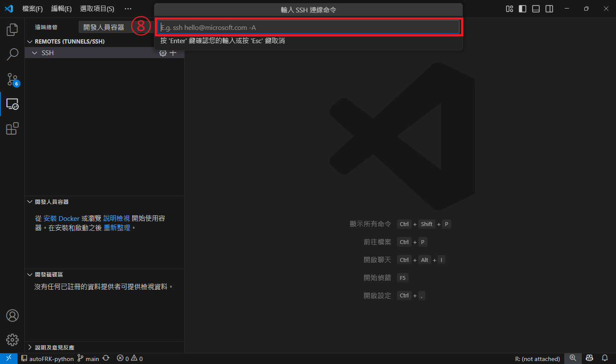Toggle secondary side bar visibility
The image size is (616, 364).
coord(549,9)
